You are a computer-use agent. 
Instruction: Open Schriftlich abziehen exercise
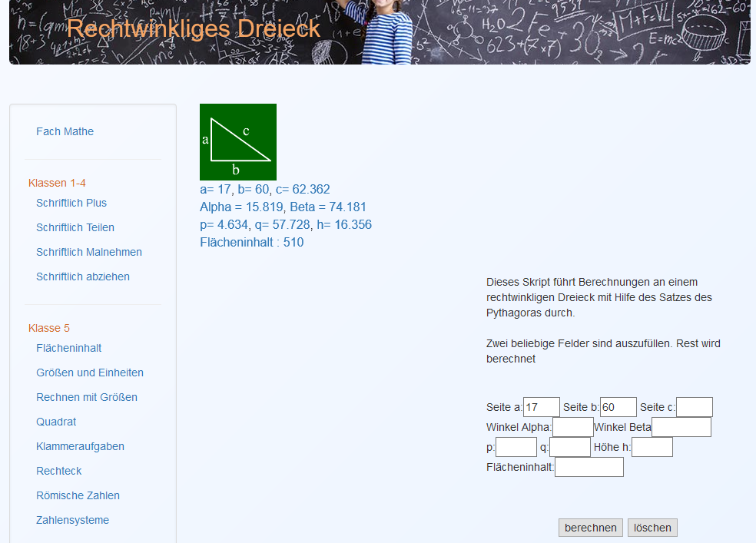[x=83, y=276]
